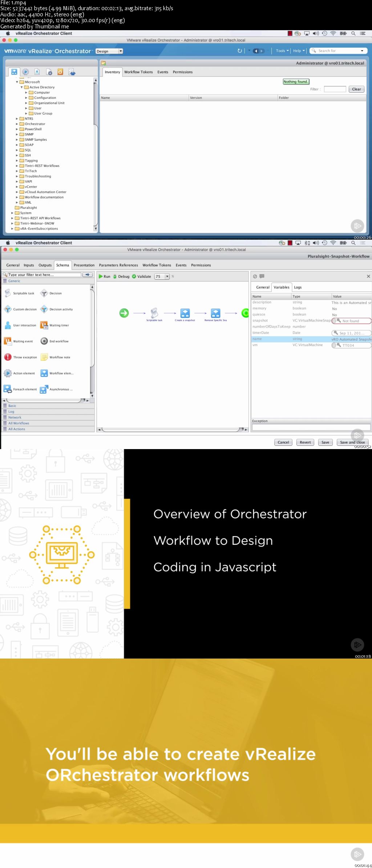
Task: Click the Revert button
Action: click(305, 442)
